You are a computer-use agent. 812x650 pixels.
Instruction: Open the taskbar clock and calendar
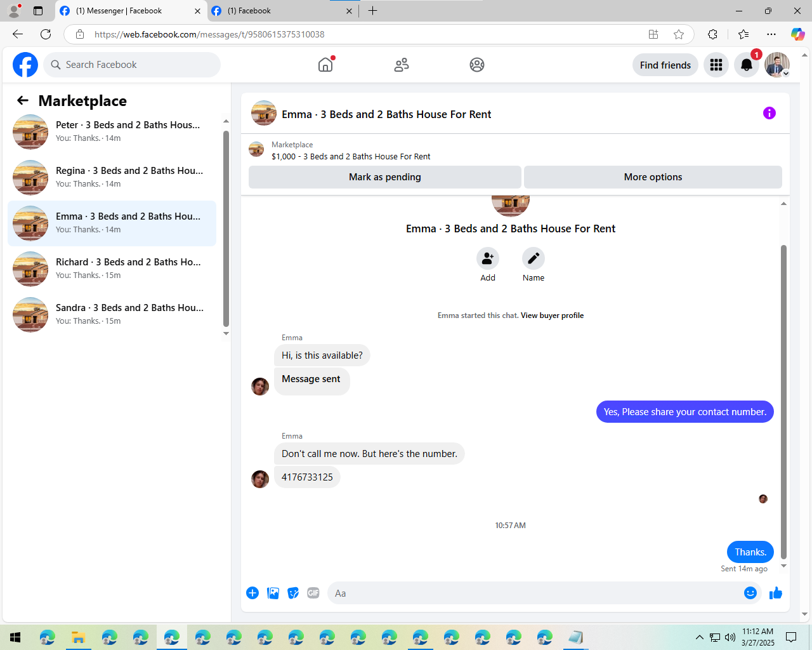[758, 637]
